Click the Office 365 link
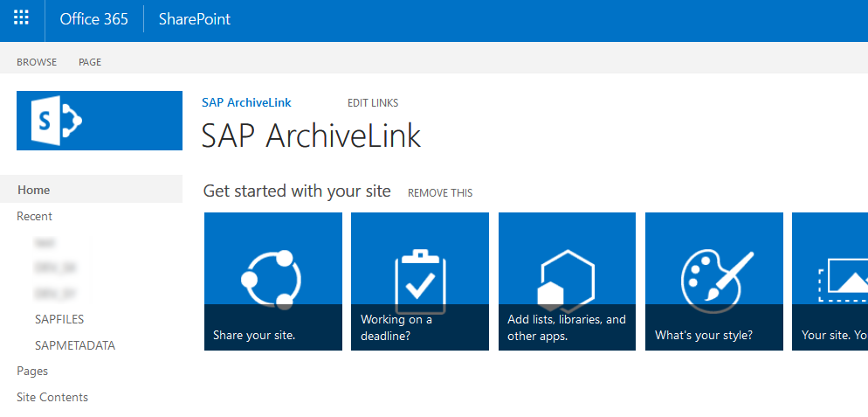Image resolution: width=868 pixels, height=417 pixels. [94, 19]
